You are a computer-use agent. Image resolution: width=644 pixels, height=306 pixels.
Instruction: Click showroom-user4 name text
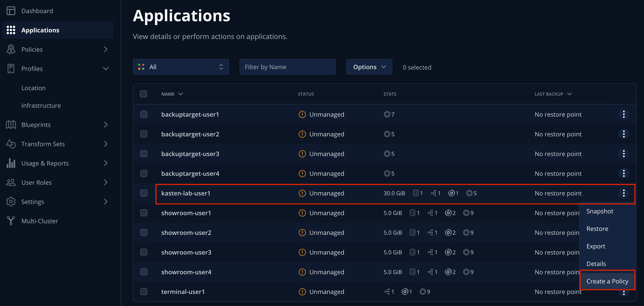pyautogui.click(x=186, y=272)
